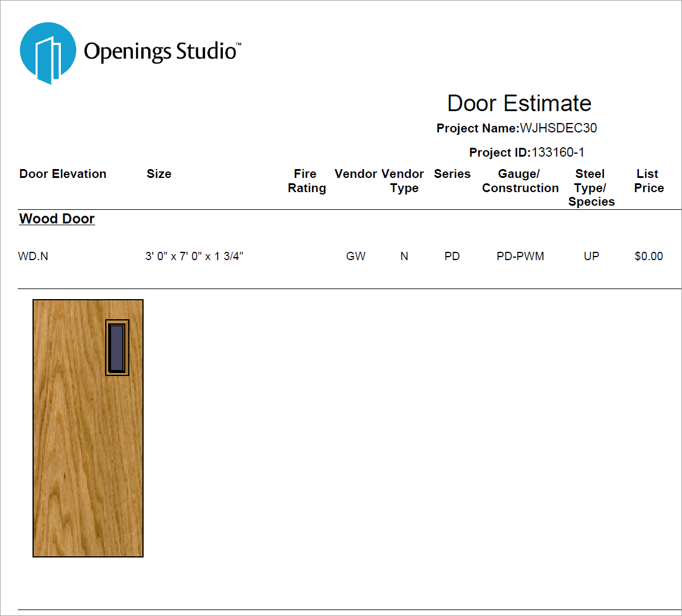682x616 pixels.
Task: Click the Door Elevation column header
Action: [x=63, y=174]
